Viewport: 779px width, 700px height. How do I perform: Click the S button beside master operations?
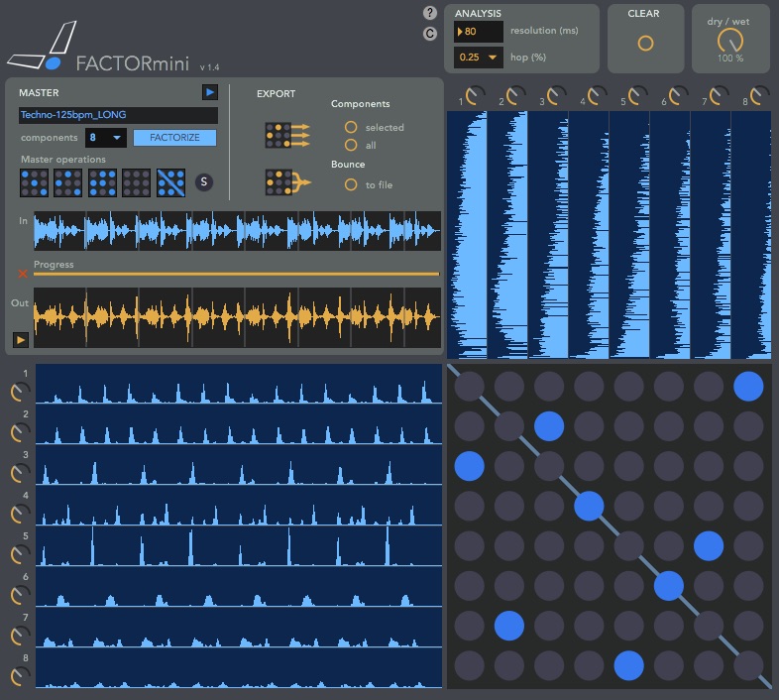(x=203, y=181)
